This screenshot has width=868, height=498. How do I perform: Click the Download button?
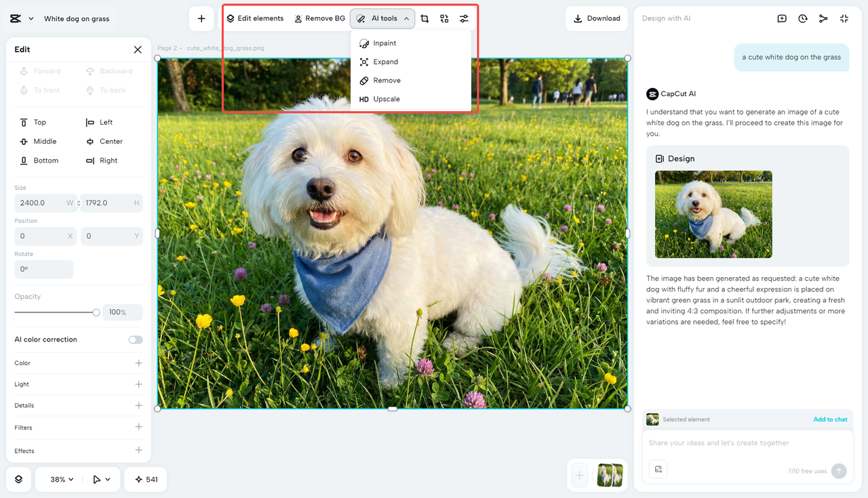tap(597, 18)
